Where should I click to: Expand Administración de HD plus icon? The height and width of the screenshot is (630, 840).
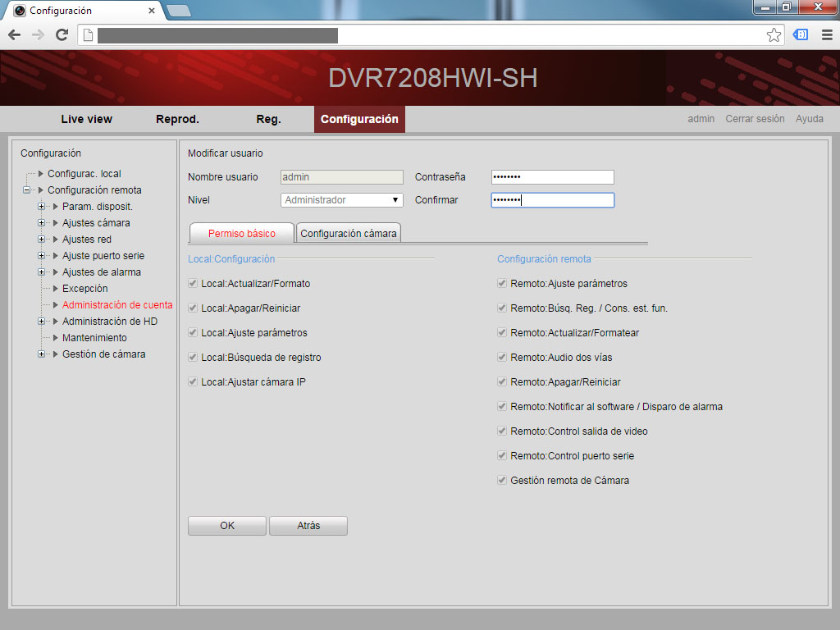click(x=41, y=322)
